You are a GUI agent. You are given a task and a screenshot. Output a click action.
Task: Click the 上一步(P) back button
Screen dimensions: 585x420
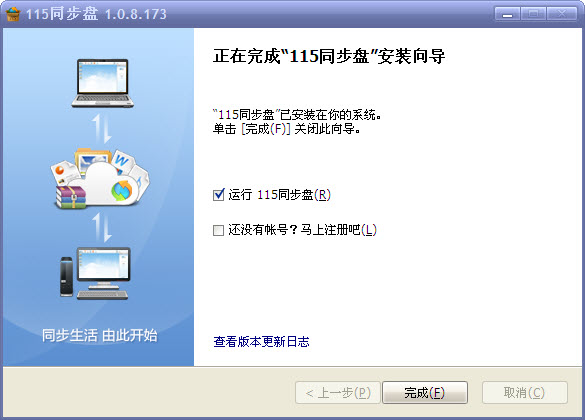click(x=338, y=392)
